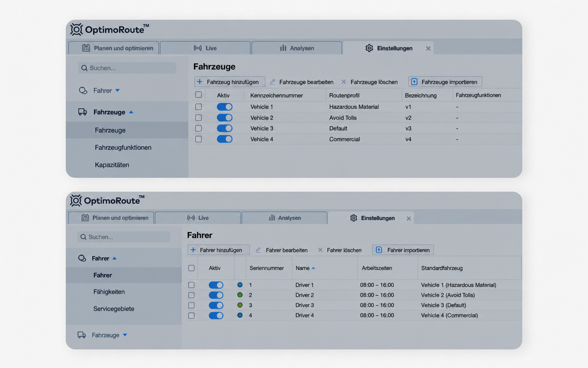Open the Analysen tab in the lower window
Image resolution: width=588 pixels, height=368 pixels.
284,218
